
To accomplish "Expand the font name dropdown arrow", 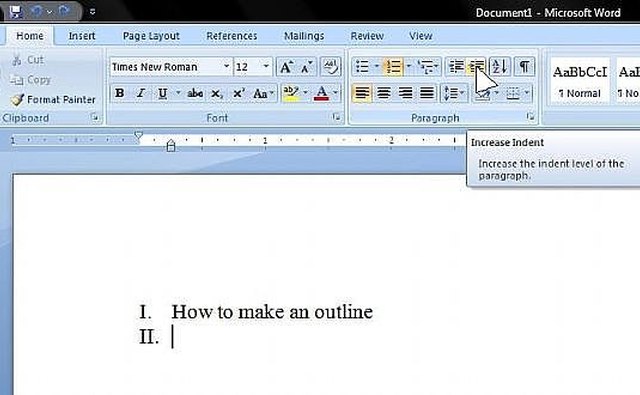I will click(x=227, y=67).
